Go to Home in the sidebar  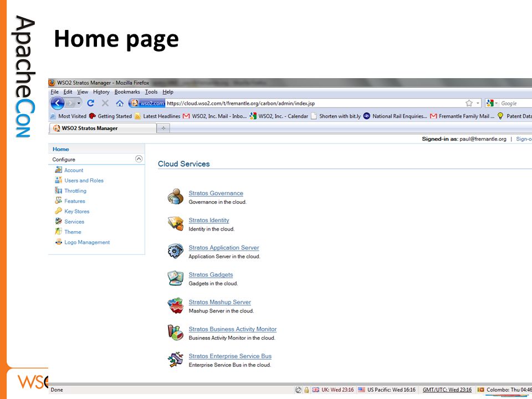[x=61, y=149]
